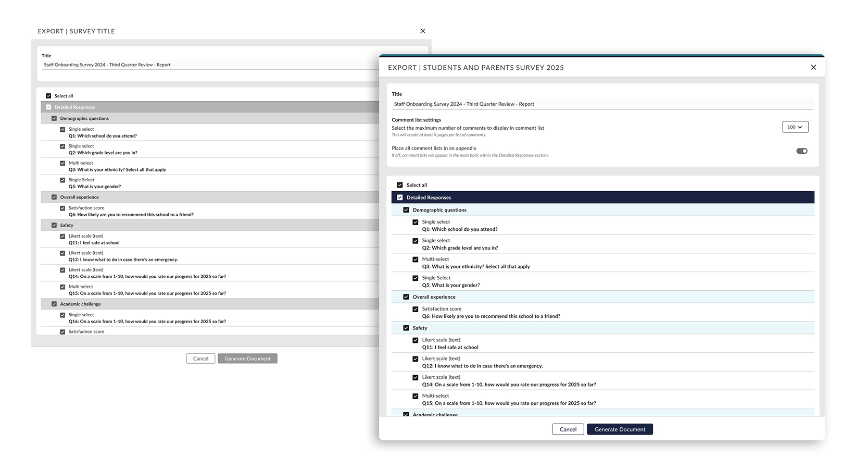
Task: Uncheck Q5 gender checkbox in front dialog
Action: point(416,278)
